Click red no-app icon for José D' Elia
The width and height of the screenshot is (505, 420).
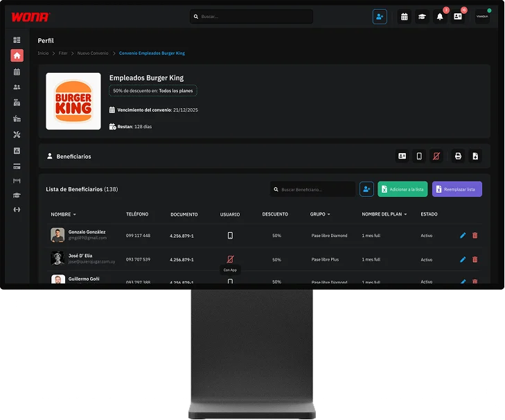pyautogui.click(x=230, y=259)
